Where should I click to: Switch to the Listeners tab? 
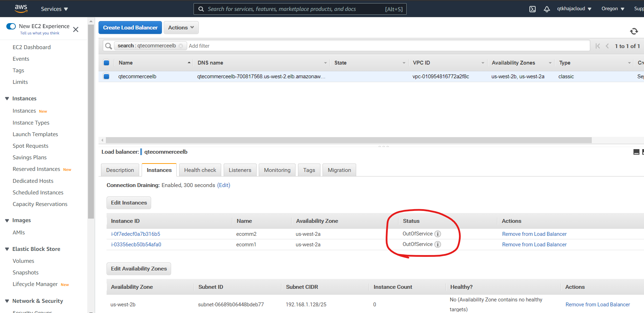240,170
